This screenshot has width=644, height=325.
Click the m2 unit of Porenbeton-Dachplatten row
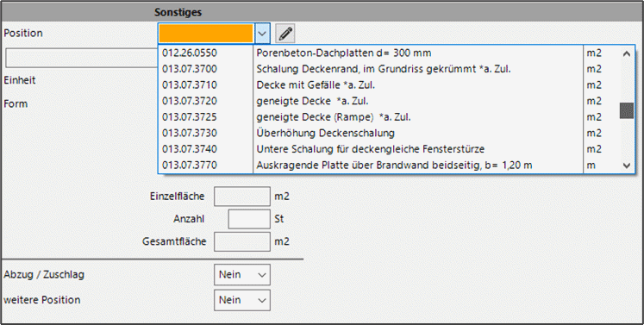pos(594,53)
